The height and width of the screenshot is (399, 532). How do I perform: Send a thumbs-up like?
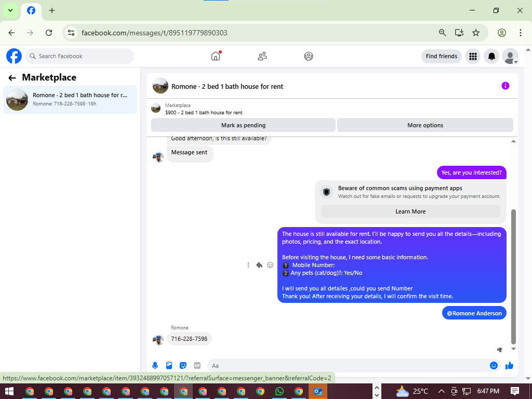point(509,365)
